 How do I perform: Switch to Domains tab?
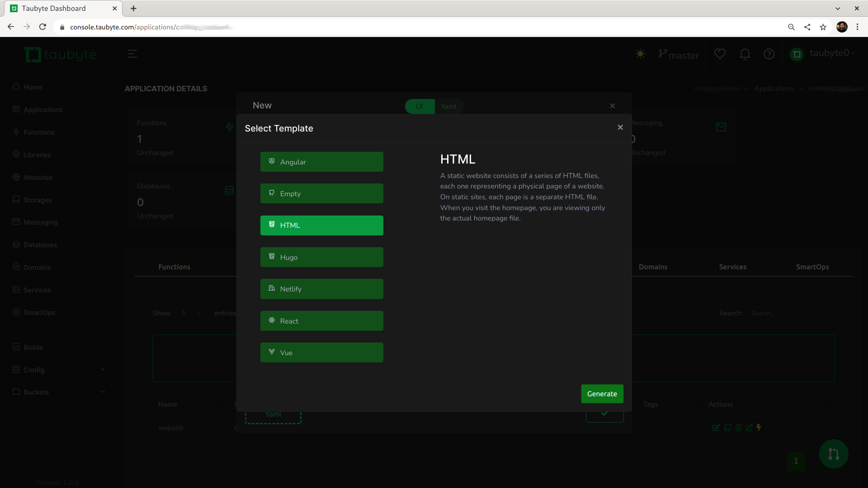[653, 267]
